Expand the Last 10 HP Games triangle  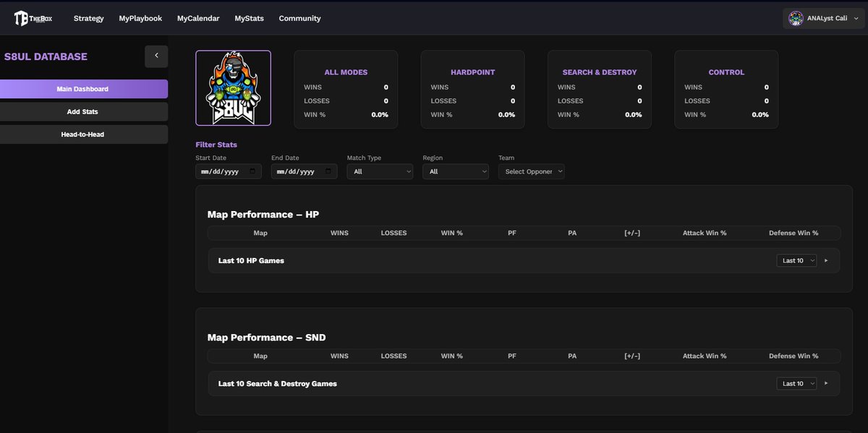pos(826,260)
